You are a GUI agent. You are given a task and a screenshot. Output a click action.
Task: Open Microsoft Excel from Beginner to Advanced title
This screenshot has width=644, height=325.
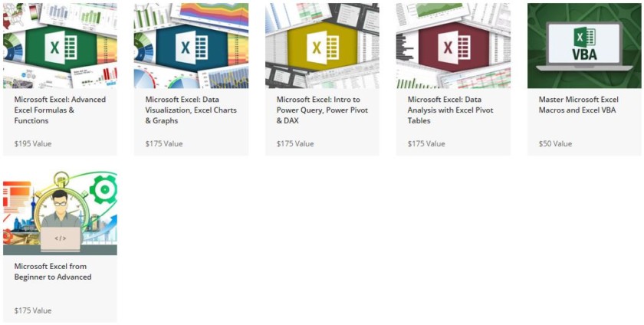(53, 271)
